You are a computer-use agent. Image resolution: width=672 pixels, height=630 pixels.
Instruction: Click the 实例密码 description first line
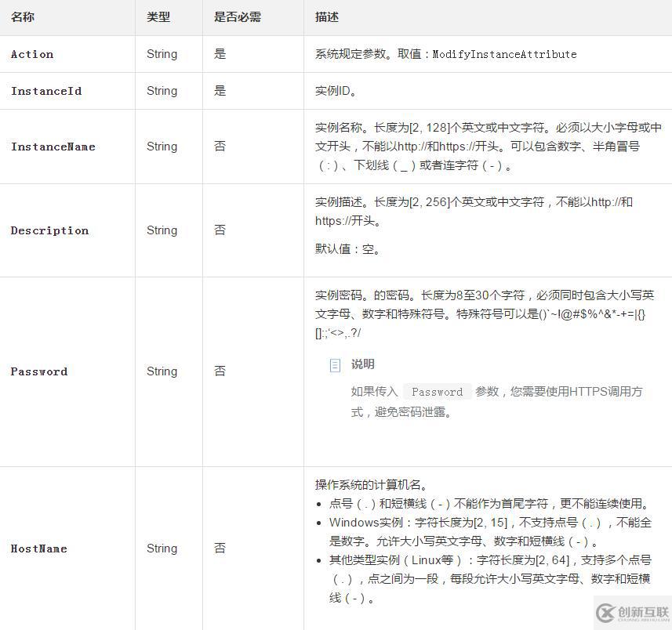[485, 295]
